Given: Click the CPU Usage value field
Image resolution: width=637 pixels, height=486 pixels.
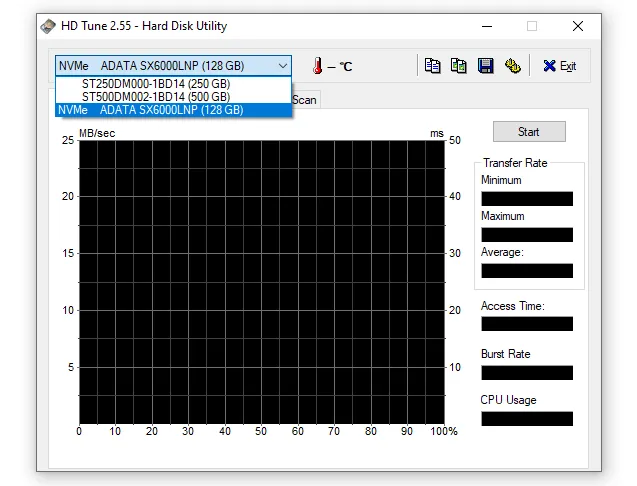Looking at the screenshot, I should click(x=527, y=419).
